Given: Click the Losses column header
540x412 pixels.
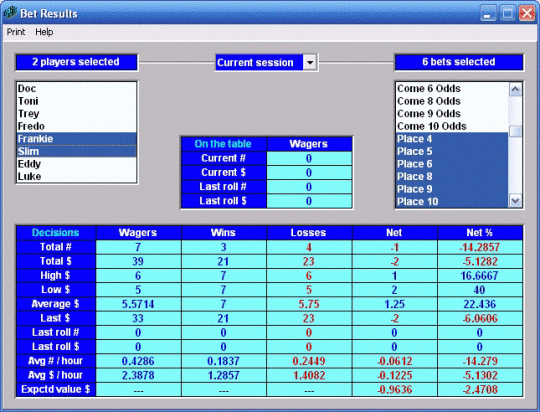Looking at the screenshot, I should point(309,233).
